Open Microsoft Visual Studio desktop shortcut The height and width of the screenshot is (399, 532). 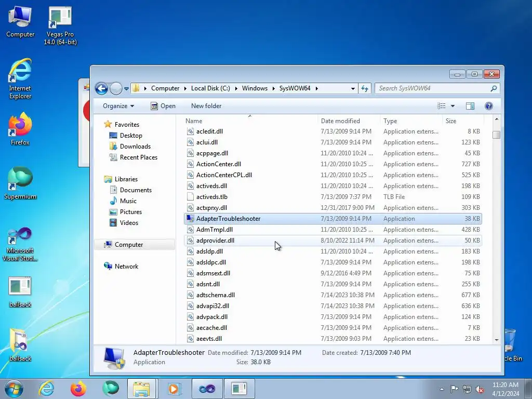[x=20, y=244]
